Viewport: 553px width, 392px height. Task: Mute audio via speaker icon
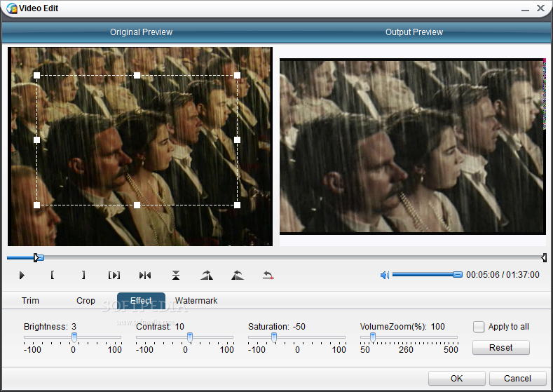pyautogui.click(x=384, y=275)
